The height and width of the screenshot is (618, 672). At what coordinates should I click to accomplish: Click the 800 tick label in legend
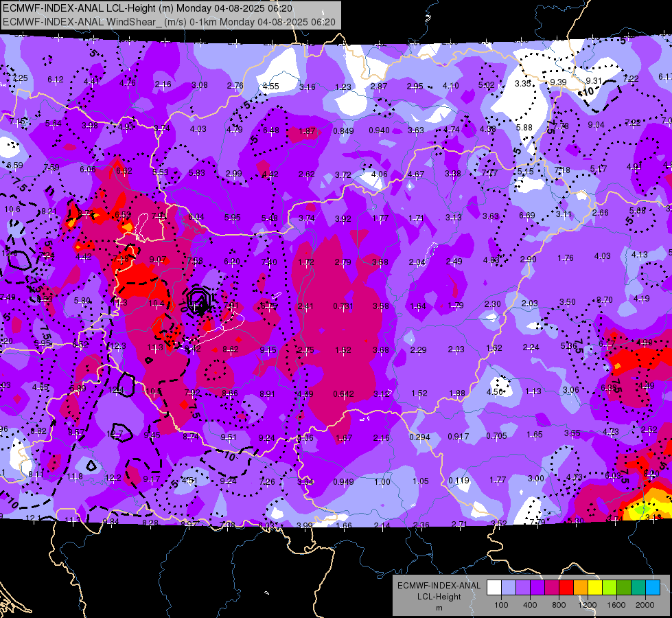click(559, 605)
